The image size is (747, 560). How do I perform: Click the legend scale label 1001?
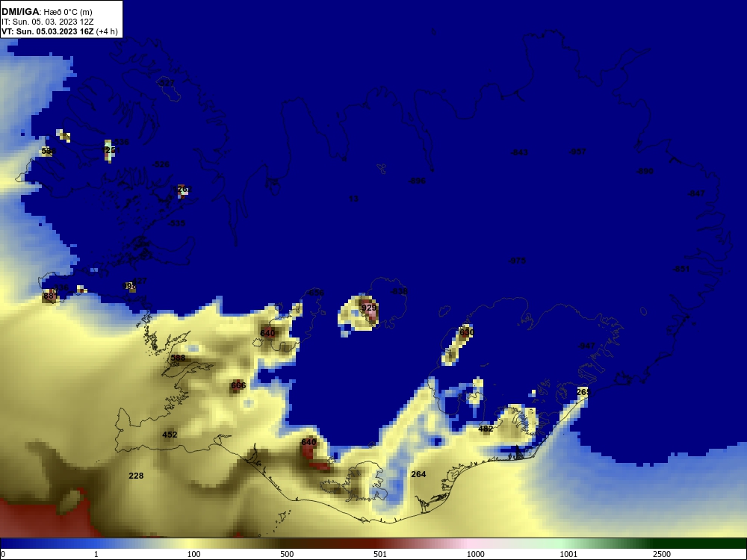[568, 554]
